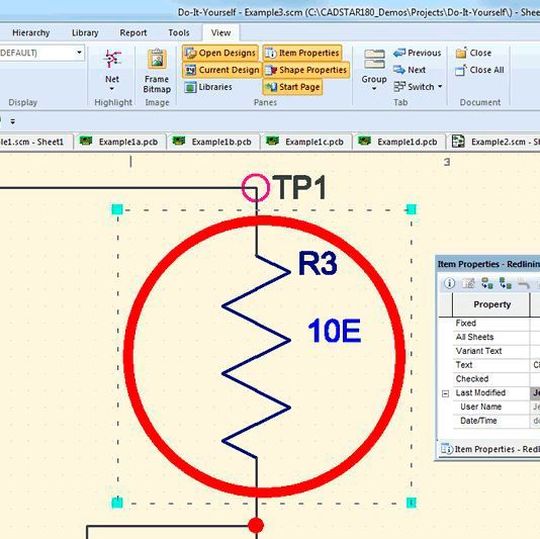
Task: Toggle the Shape Properties pane
Action: [x=306, y=70]
